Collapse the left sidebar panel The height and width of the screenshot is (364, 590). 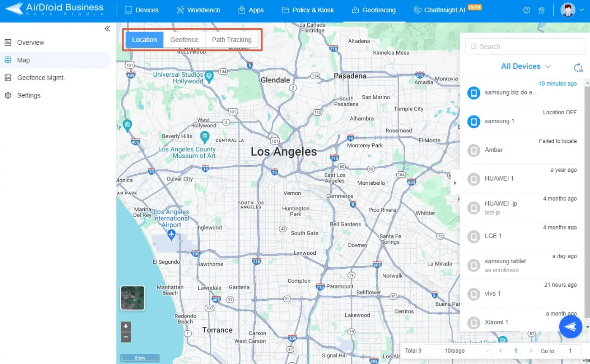click(107, 28)
